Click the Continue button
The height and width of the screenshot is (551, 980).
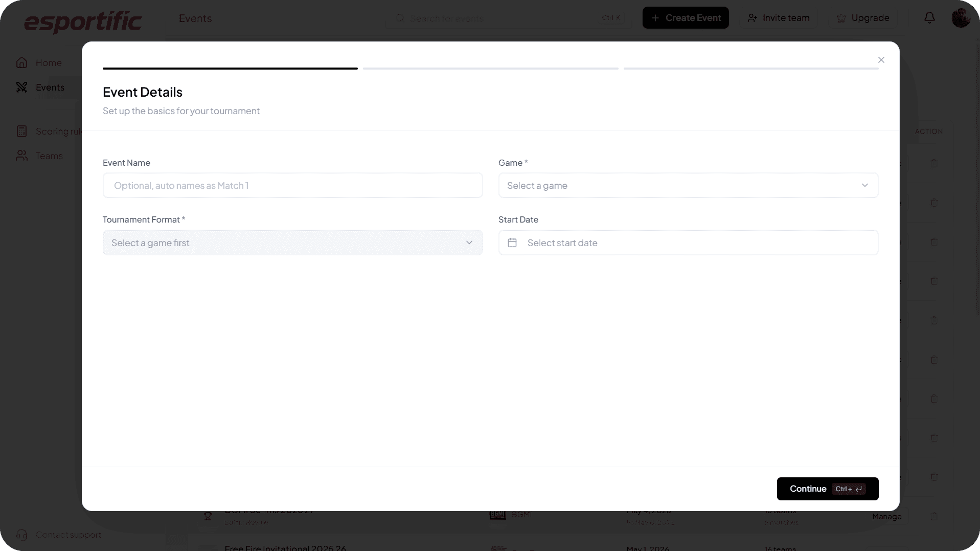pos(827,489)
